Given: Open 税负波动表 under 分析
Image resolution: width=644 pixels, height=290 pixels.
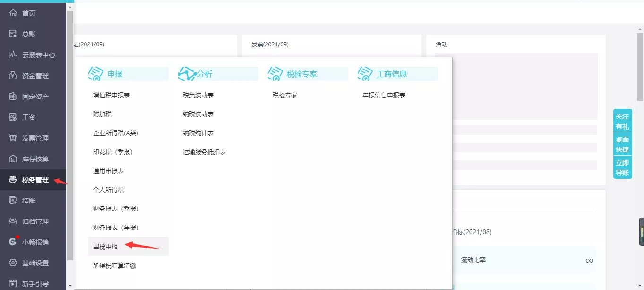Looking at the screenshot, I should (x=198, y=95).
